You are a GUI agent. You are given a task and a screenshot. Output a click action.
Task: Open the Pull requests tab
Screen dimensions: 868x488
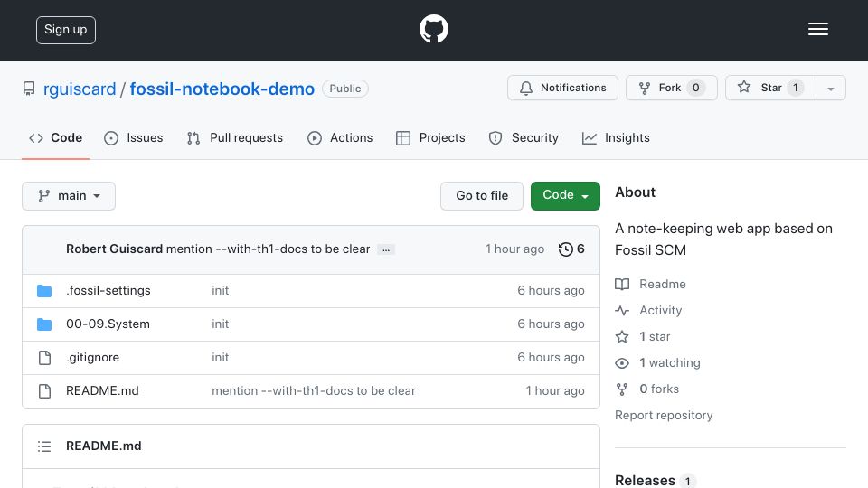[235, 137]
